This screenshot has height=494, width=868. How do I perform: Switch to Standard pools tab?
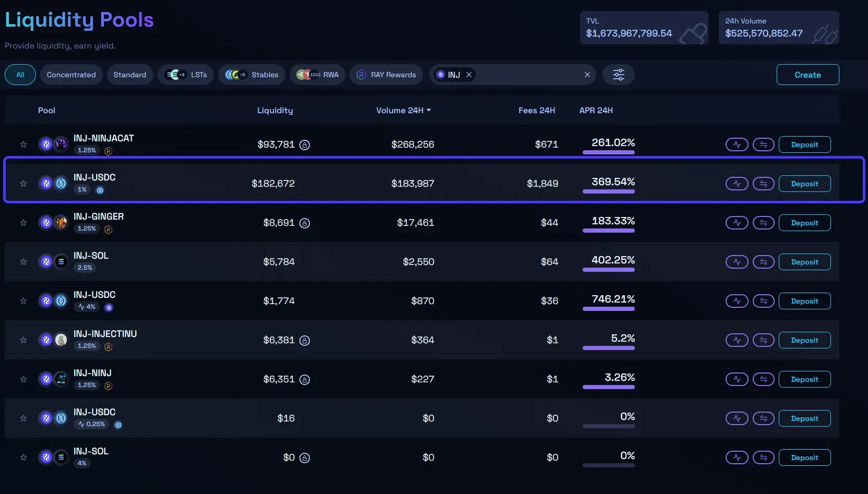click(130, 75)
